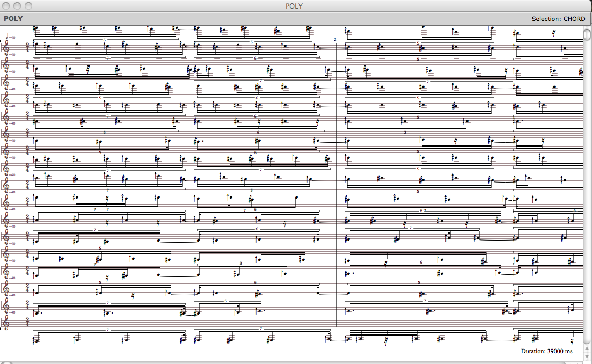Grab the vertical scrollbar thumb at top right
The image size is (592, 364).
pos(587,33)
